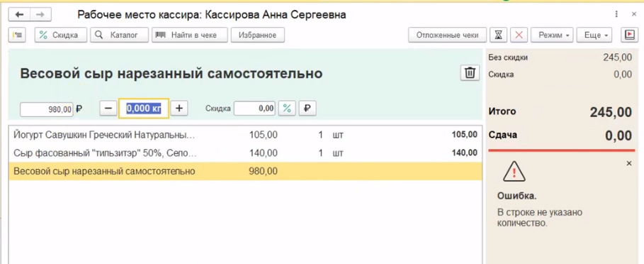Click the price field showing 980,00
Viewport: 644px width, 264px height.
point(47,109)
